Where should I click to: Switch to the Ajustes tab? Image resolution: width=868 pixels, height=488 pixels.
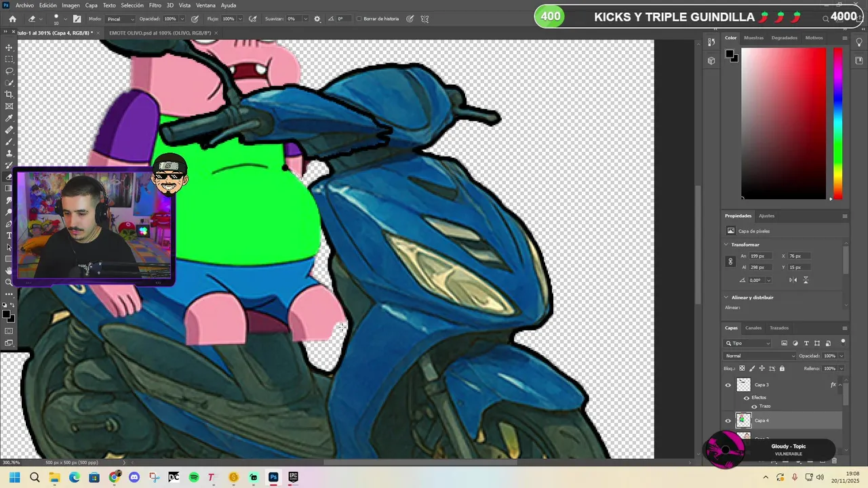(767, 216)
